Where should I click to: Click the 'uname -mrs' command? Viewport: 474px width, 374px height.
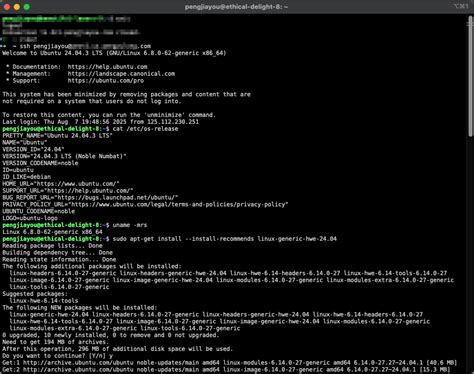tap(130, 225)
